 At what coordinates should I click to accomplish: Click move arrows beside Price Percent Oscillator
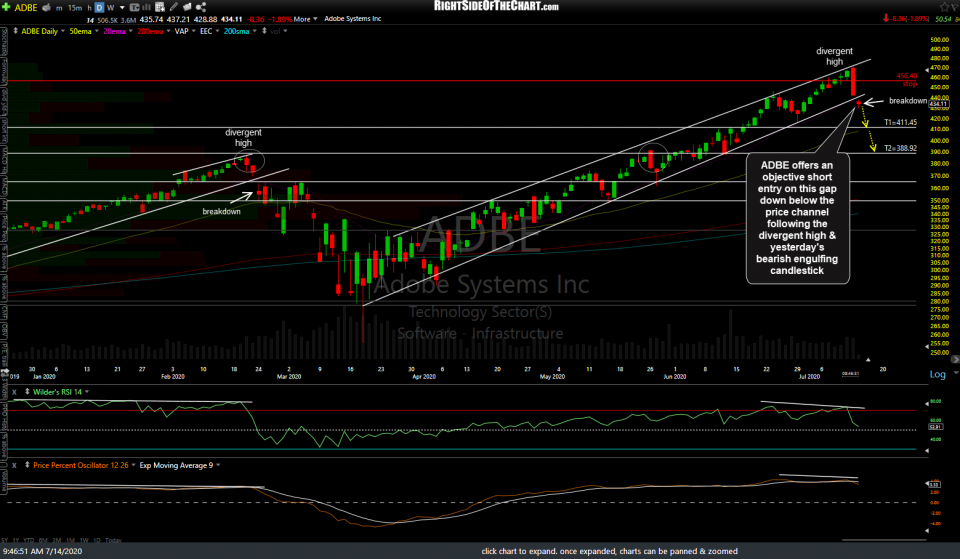[27, 465]
